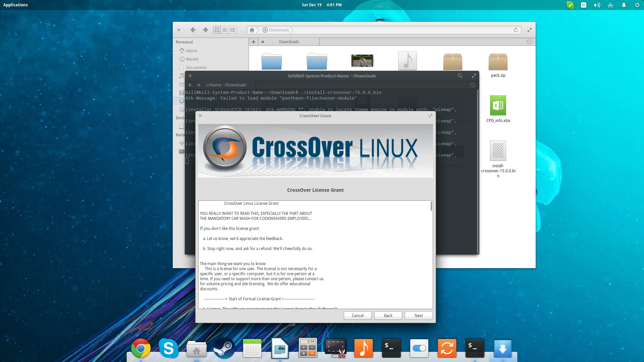Launch the Screenshot tool from the dock

click(x=335, y=349)
